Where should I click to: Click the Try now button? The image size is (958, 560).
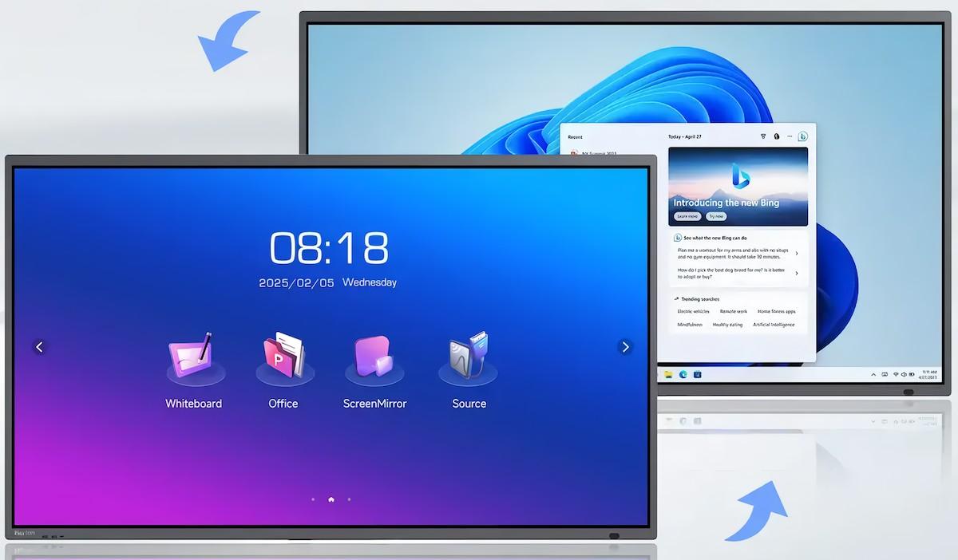pos(715,216)
